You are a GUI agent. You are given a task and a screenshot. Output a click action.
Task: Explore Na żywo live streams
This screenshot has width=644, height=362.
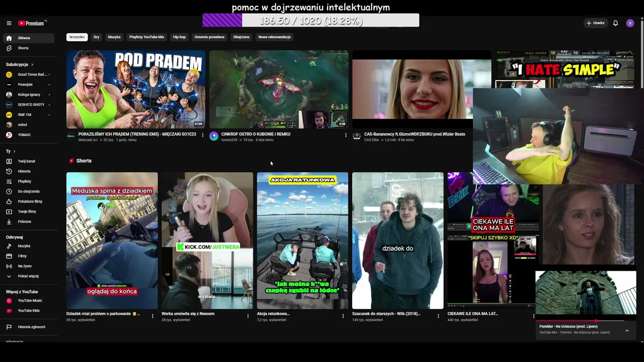tap(29, 266)
